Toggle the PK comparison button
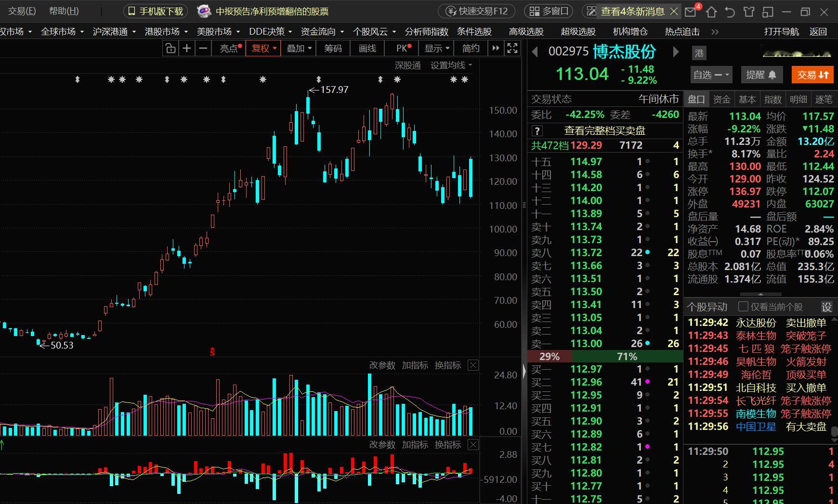This screenshot has height=504, width=838. (404, 48)
